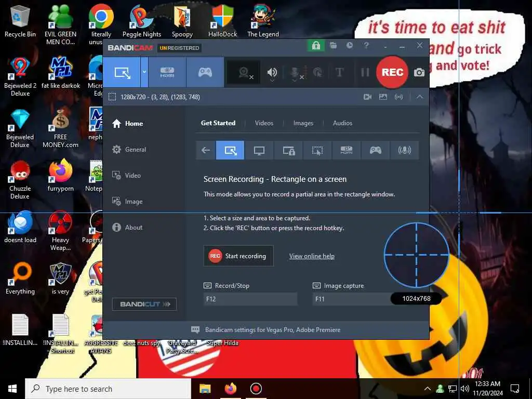Open the Windows Start button
The image size is (532, 399).
click(12, 389)
